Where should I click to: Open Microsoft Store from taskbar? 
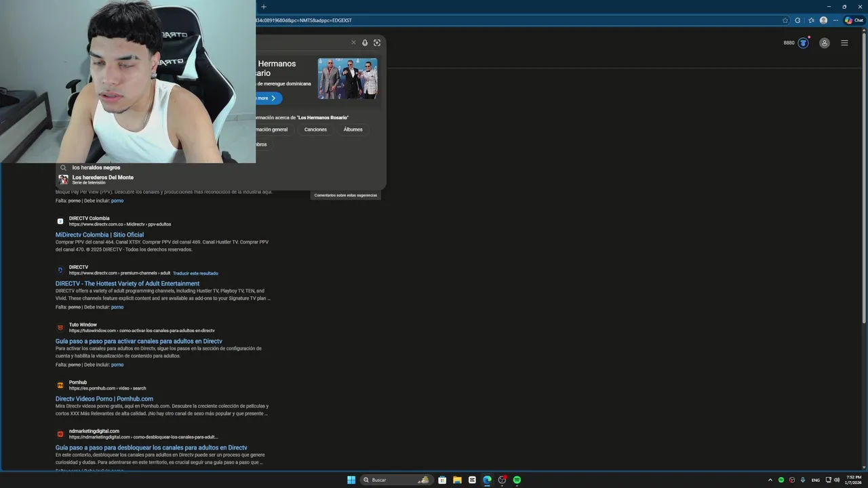coord(442,480)
